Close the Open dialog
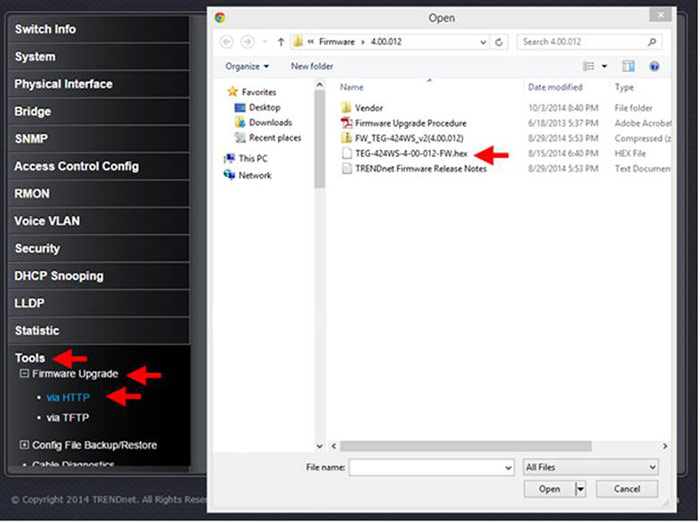The width and height of the screenshot is (700, 523). pyautogui.click(x=660, y=15)
